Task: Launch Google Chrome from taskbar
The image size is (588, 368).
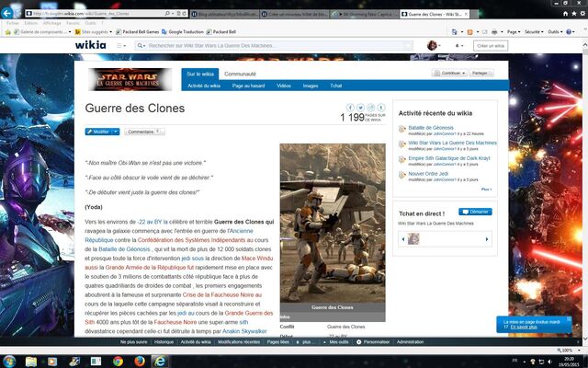Action: point(118,362)
